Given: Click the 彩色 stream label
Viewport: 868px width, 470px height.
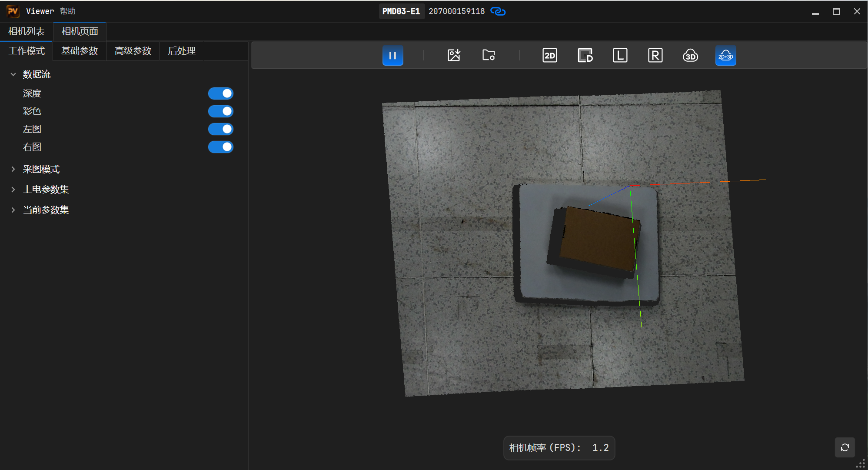Looking at the screenshot, I should 32,111.
